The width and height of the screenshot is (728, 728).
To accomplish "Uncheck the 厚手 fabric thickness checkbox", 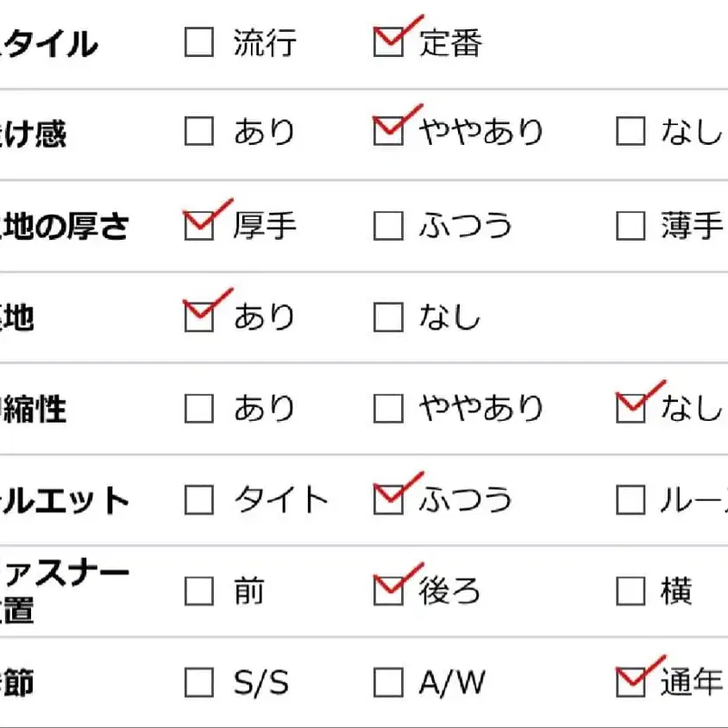I will (199, 226).
